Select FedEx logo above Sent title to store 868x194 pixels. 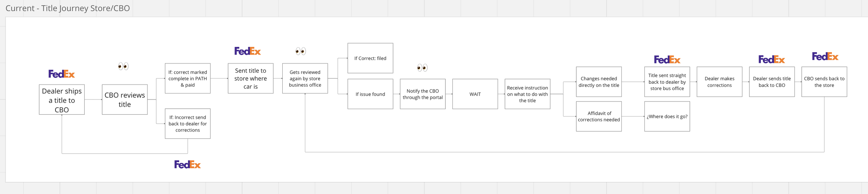pos(248,51)
